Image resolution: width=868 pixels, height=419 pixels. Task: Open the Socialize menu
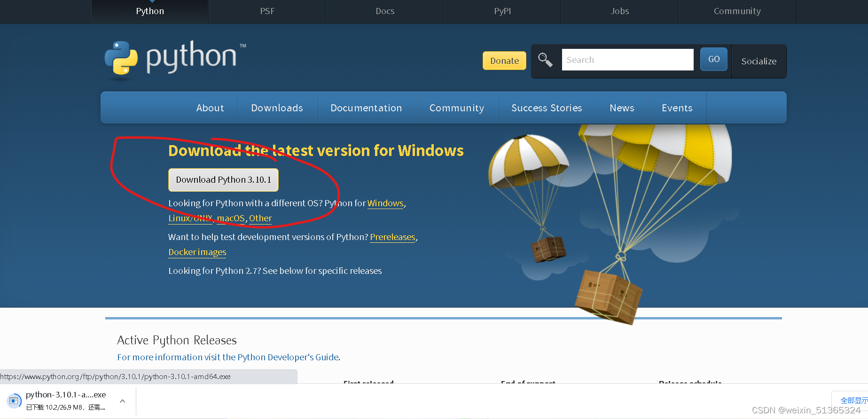(759, 61)
